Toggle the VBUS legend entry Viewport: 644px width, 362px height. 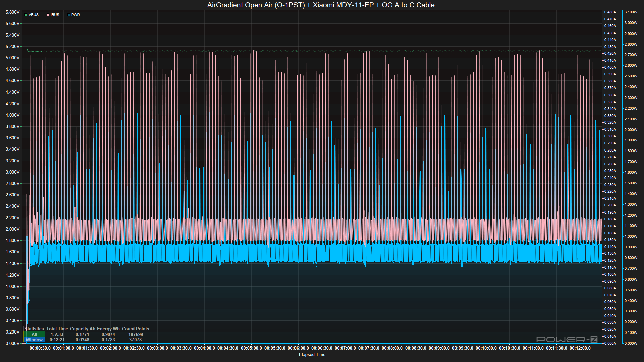tap(32, 15)
